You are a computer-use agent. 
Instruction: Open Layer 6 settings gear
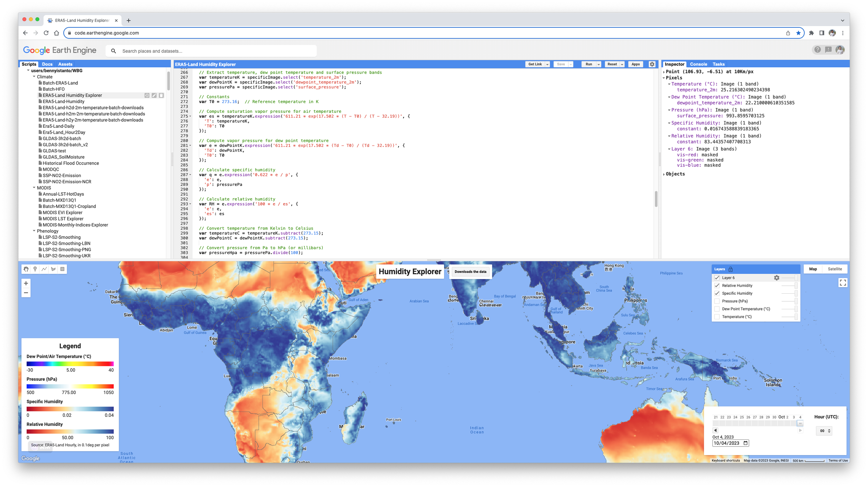tap(777, 278)
